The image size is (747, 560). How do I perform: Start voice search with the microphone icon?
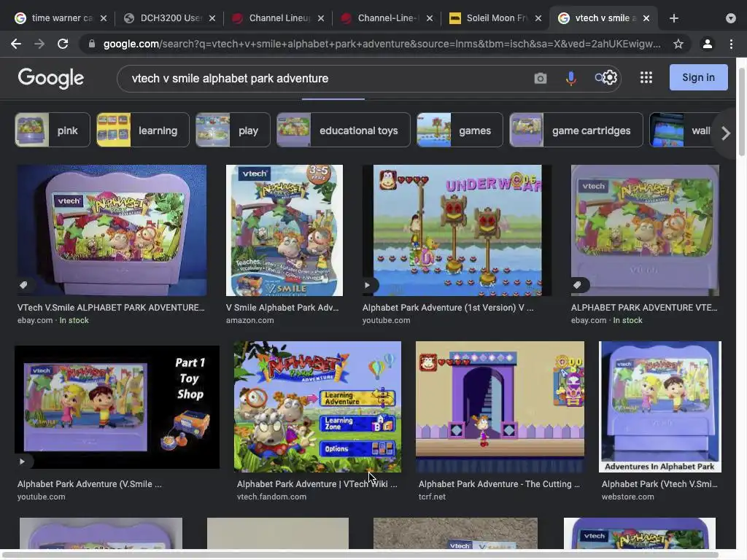click(x=570, y=78)
